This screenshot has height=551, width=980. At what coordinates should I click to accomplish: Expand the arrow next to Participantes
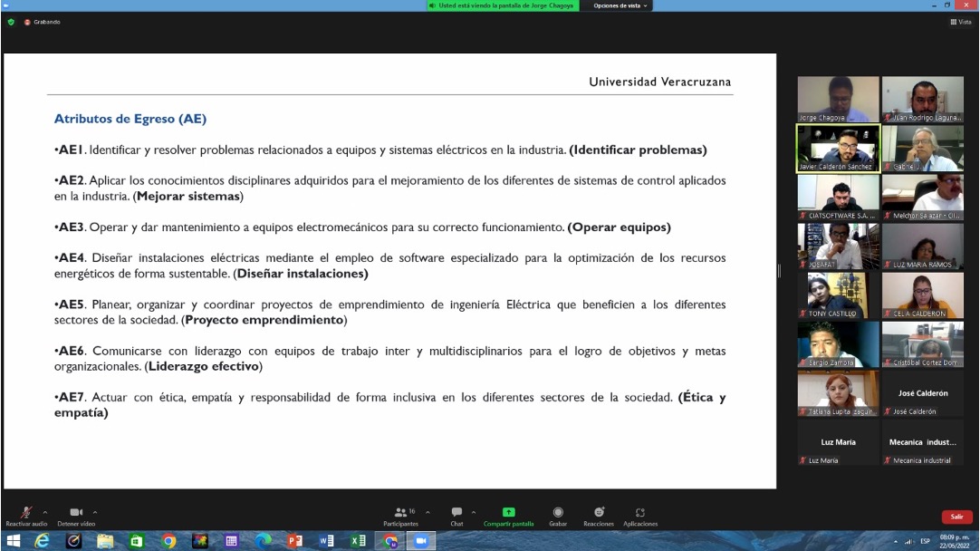click(428, 512)
